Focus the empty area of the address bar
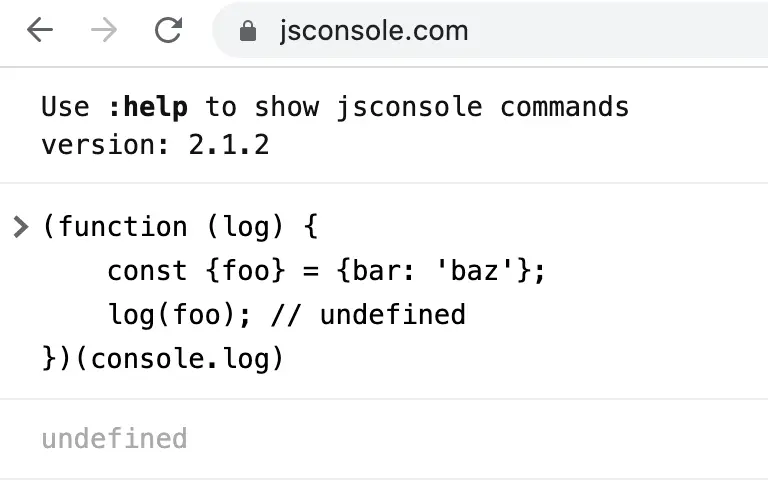This screenshot has width=768, height=480. point(617,31)
